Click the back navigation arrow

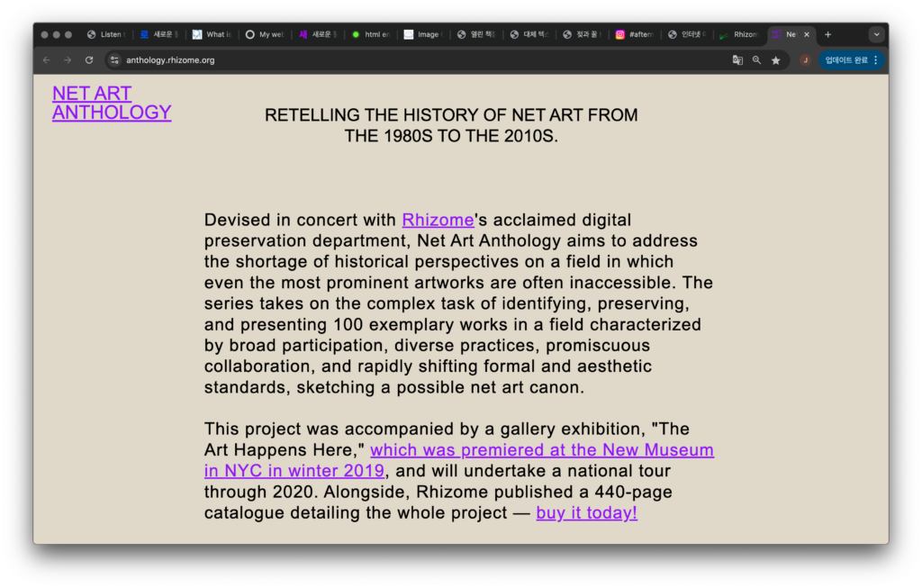(47, 60)
